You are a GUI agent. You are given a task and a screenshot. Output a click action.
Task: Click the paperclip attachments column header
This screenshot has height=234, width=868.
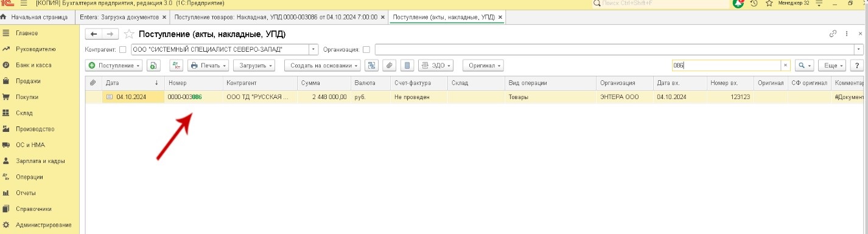[x=93, y=83]
